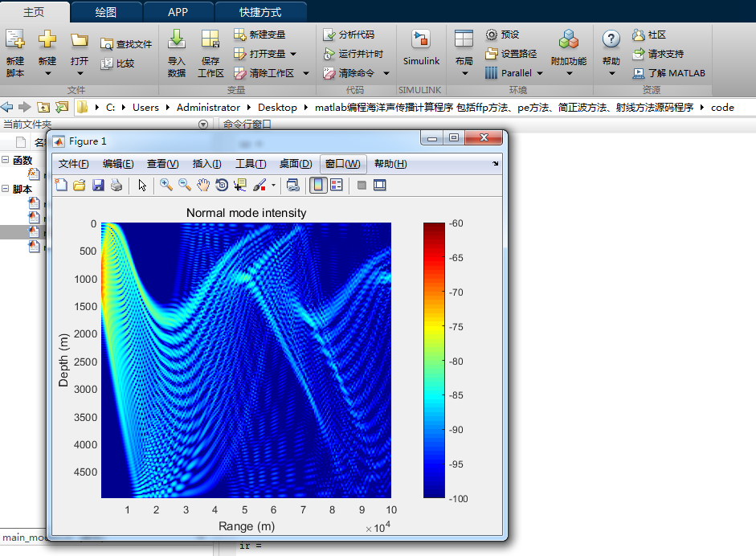Click the forward arrow in address bar
The width and height of the screenshot is (756, 556).
pyautogui.click(x=25, y=107)
